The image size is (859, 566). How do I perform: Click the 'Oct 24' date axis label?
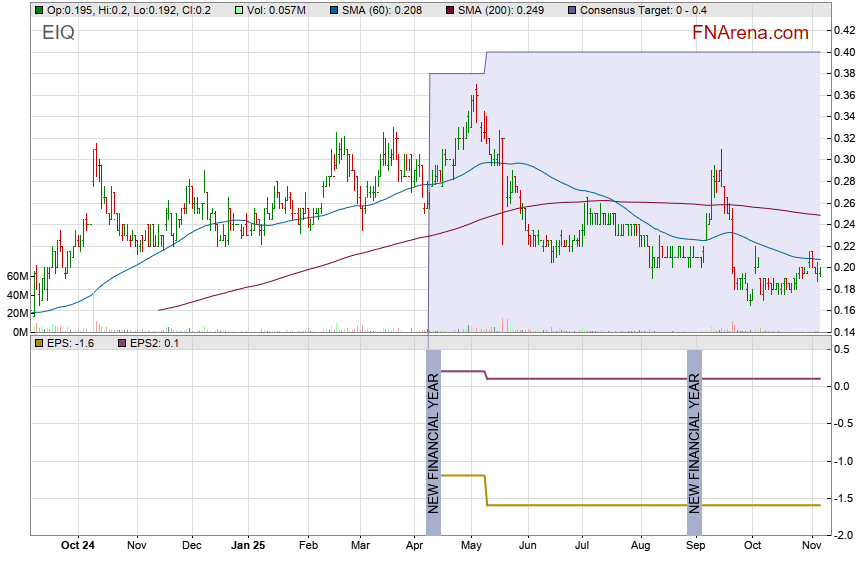pyautogui.click(x=77, y=546)
